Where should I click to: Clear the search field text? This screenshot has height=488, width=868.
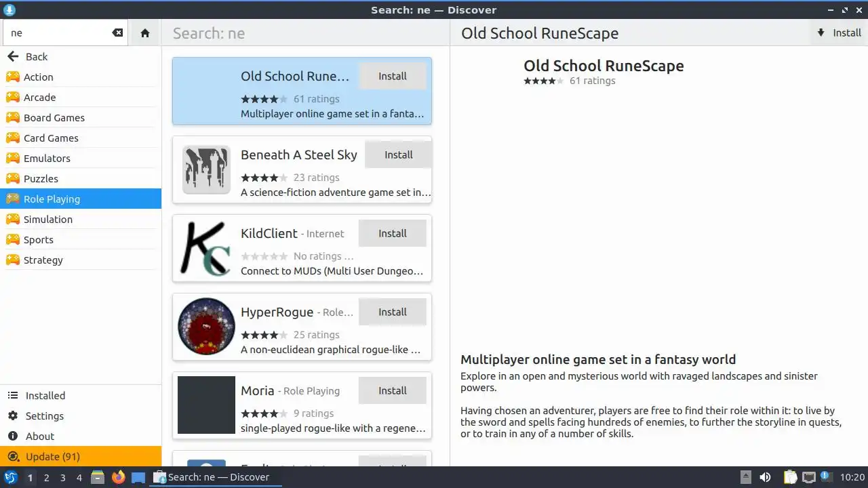point(117,33)
